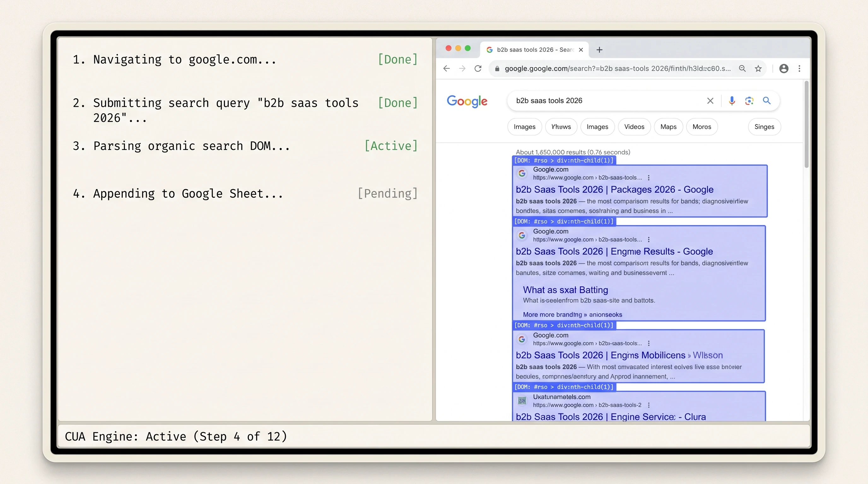Click the [Active] status label
The width and height of the screenshot is (868, 484).
click(x=391, y=146)
